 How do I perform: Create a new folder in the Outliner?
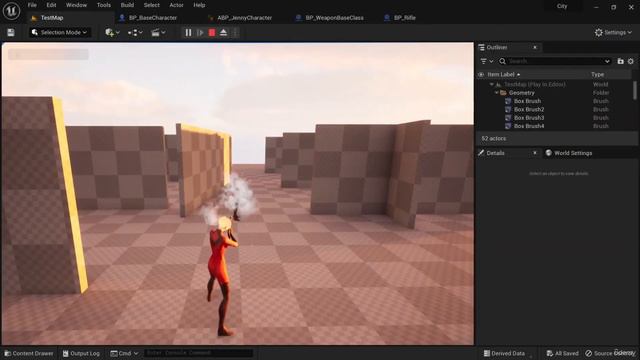point(620,61)
